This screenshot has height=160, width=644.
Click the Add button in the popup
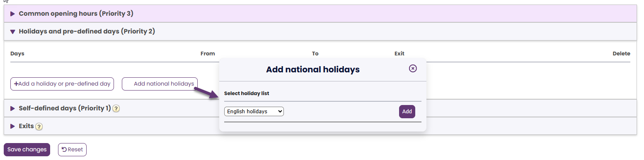407,112
